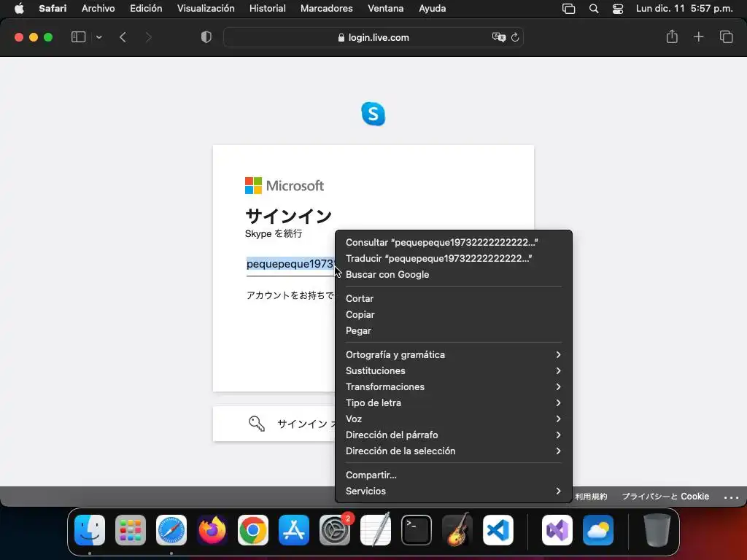747x560 pixels.
Task: Open the Apple menu
Action: [x=19, y=8]
